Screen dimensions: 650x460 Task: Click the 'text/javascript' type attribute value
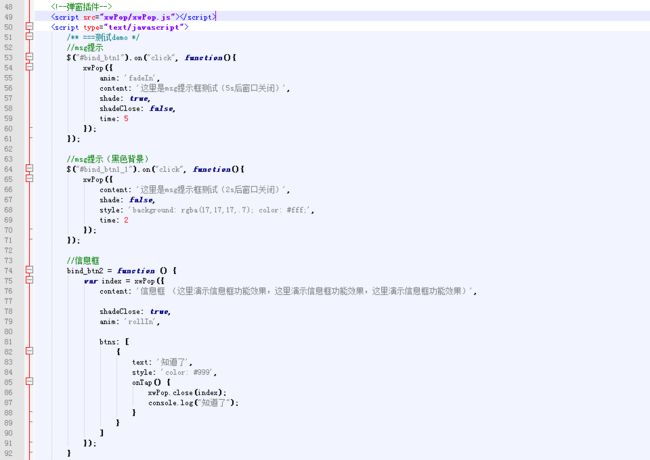[x=144, y=27]
